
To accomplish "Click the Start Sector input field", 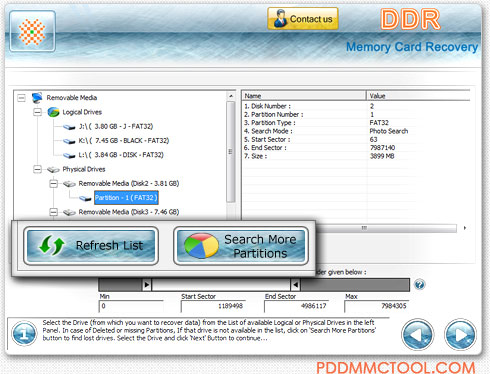I will pos(213,306).
